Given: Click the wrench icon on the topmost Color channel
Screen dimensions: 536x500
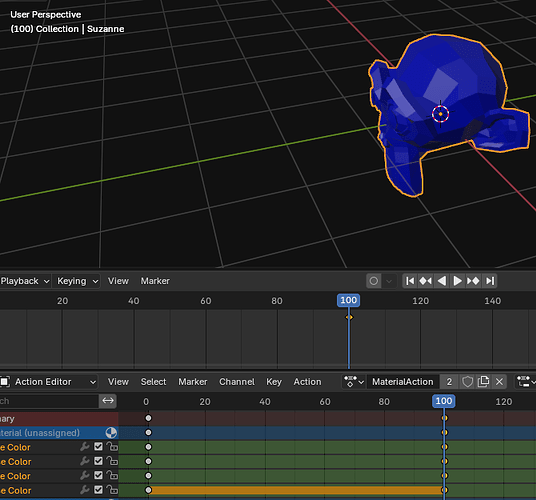Looking at the screenshot, I should (x=84, y=447).
